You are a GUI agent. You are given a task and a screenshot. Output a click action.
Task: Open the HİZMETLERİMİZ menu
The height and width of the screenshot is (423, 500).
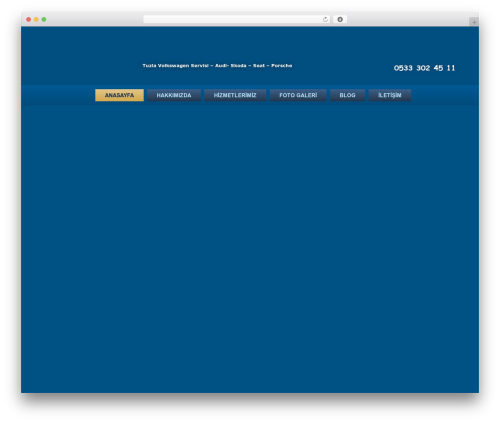click(235, 95)
